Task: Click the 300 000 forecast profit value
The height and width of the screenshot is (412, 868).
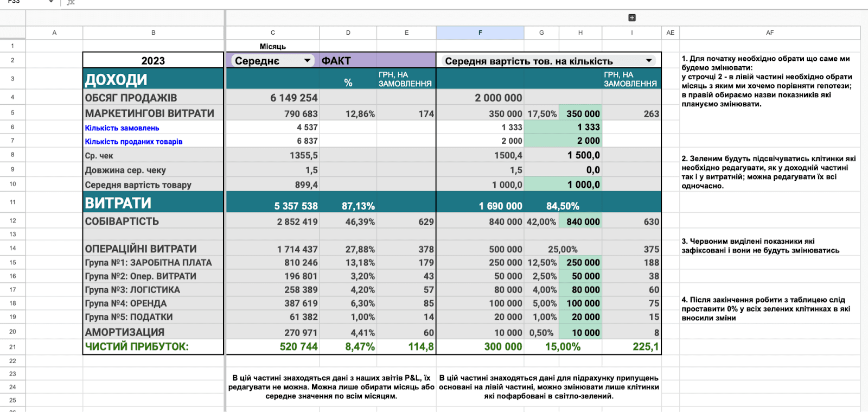Action: [480, 347]
